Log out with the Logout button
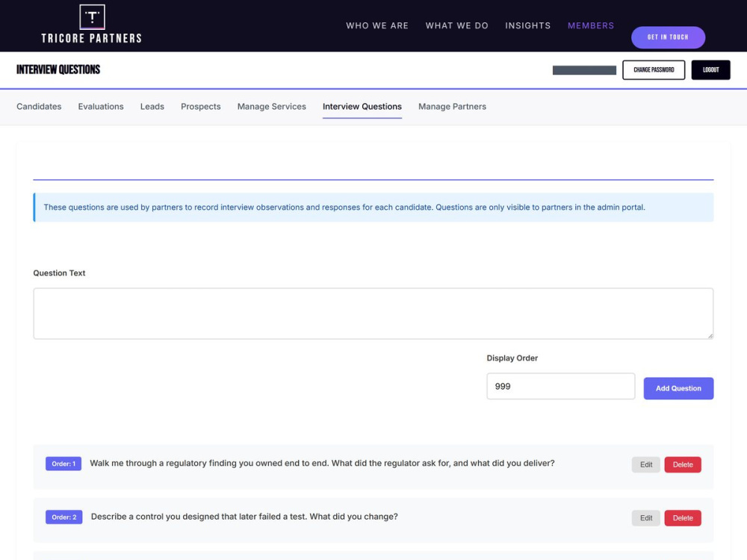This screenshot has width=747, height=560. tap(710, 70)
